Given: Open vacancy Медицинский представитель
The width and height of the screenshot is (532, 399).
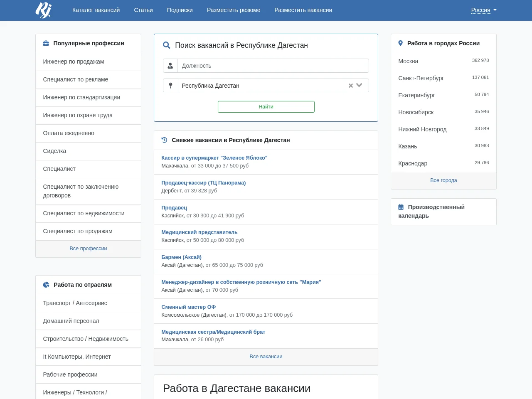Looking at the screenshot, I should pos(199,232).
